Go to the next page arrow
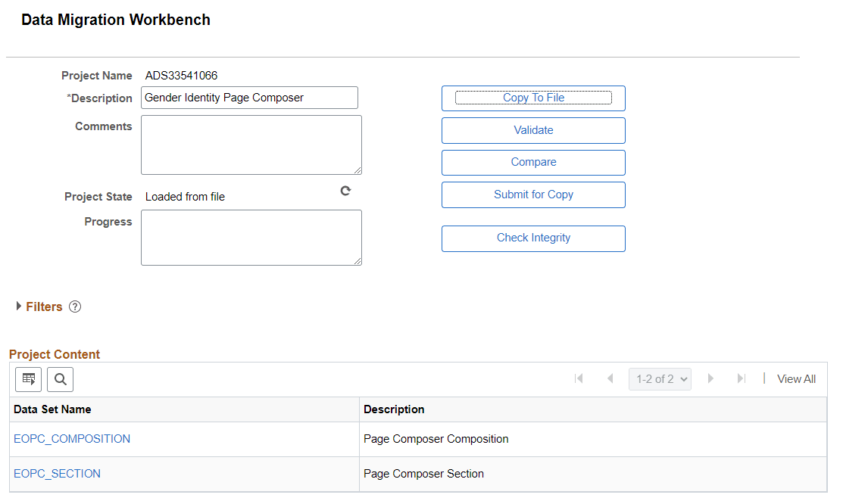Image resolution: width=868 pixels, height=501 pixels. coord(710,378)
